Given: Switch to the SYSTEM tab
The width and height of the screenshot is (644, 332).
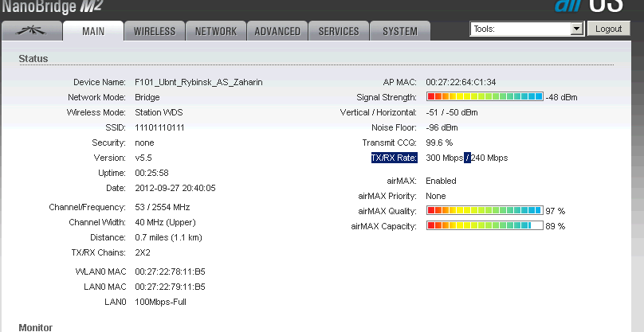Looking at the screenshot, I should [399, 31].
